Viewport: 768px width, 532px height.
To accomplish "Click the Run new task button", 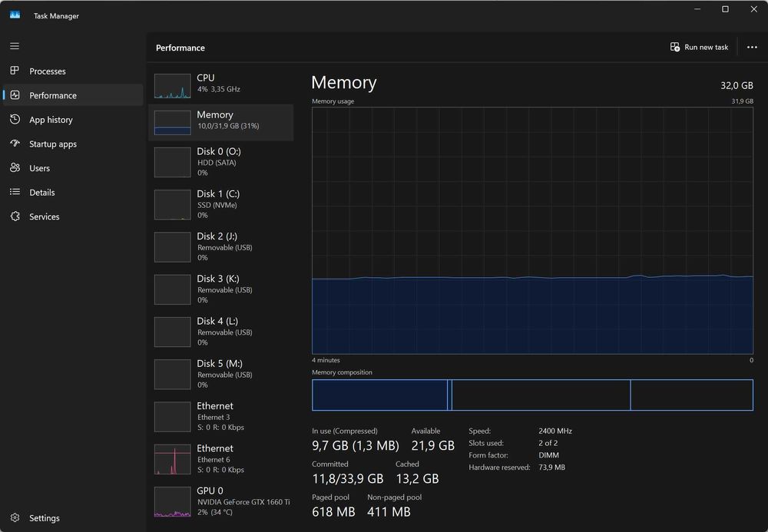I will click(700, 47).
